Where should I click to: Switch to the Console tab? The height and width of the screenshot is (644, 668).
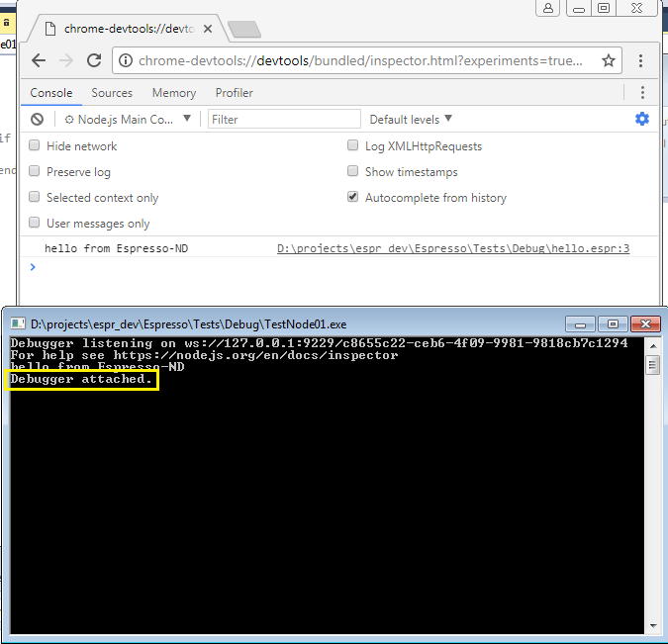(51, 93)
